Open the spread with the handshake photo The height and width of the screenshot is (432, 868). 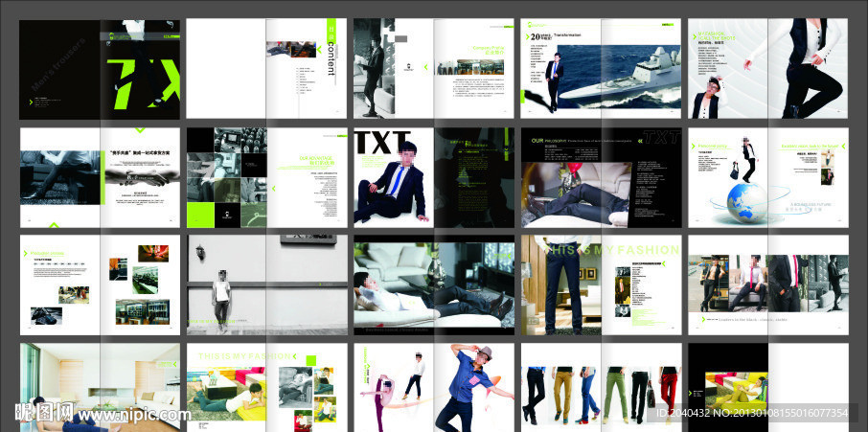coord(100,177)
